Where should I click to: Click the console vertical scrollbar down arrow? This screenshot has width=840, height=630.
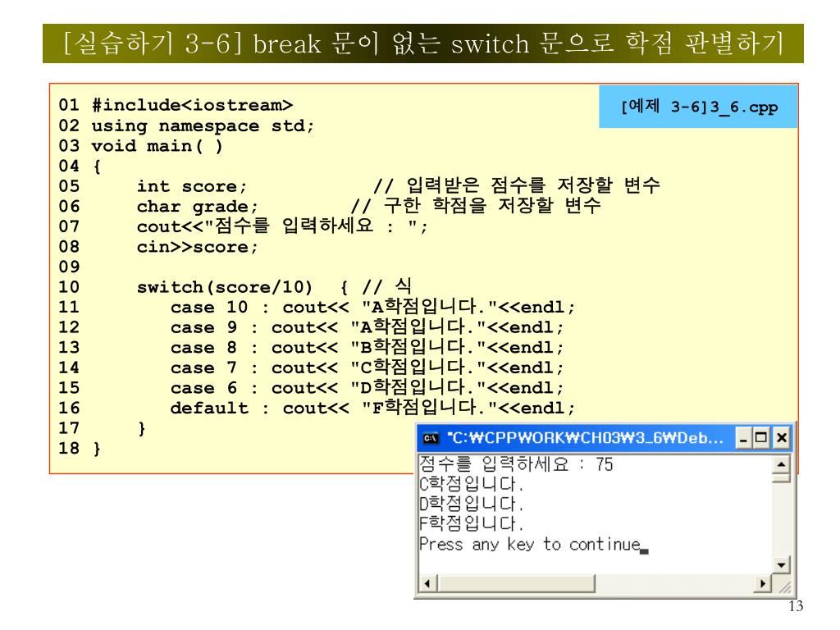coord(781,564)
